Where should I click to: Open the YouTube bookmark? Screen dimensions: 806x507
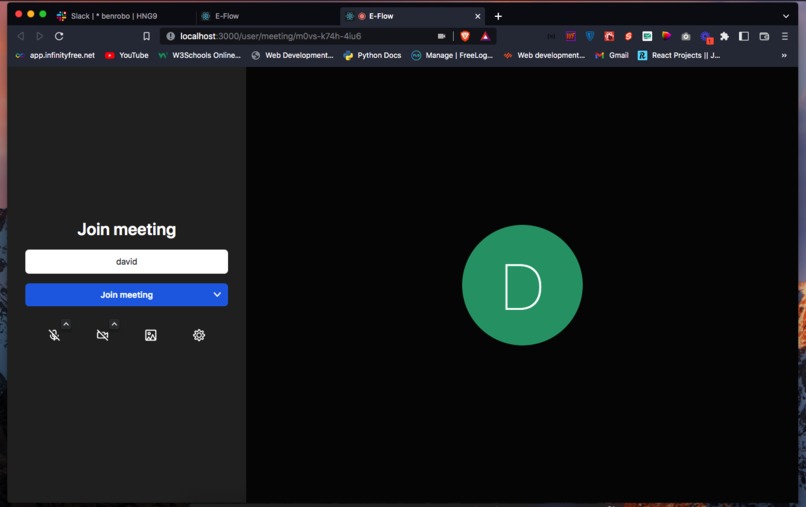(127, 55)
